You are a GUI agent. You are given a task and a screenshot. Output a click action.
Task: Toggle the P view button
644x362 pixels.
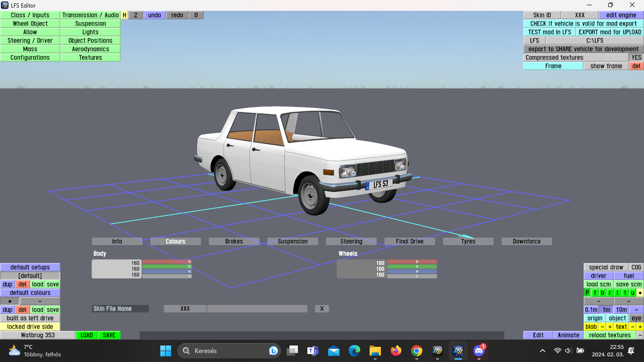click(x=587, y=293)
